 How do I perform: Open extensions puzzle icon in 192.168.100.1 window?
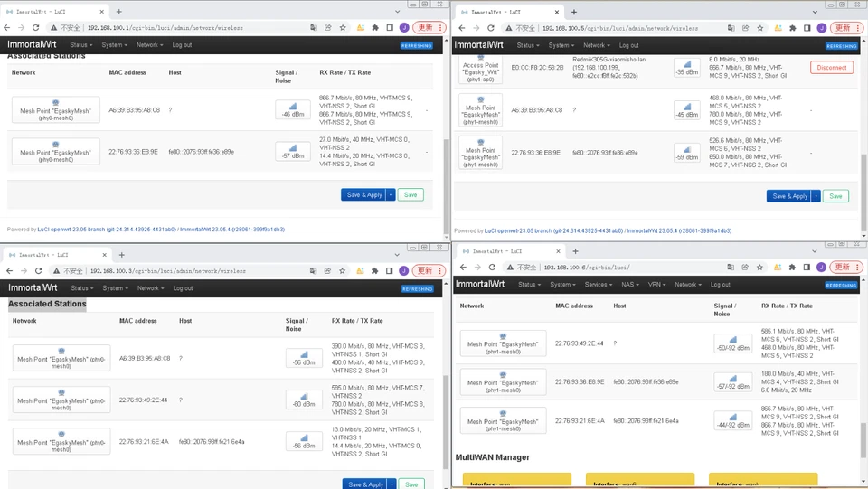point(375,28)
